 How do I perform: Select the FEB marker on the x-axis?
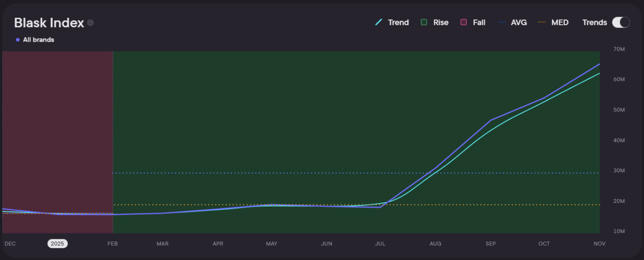[x=112, y=244]
